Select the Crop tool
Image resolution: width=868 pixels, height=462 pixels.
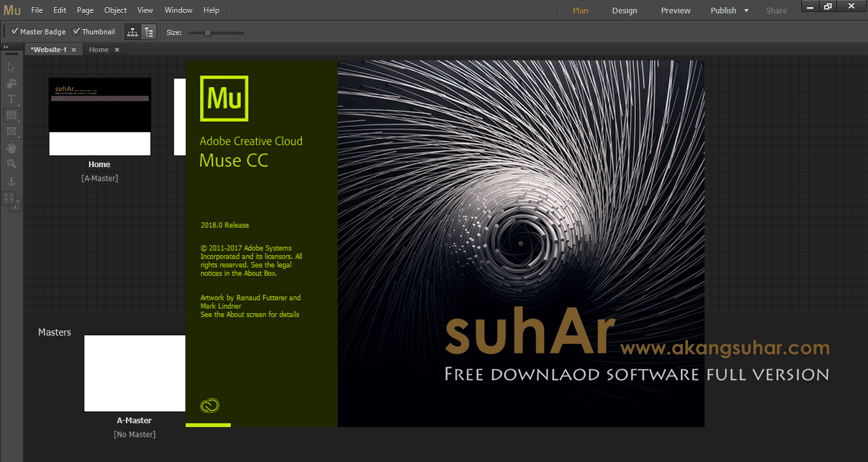11,83
